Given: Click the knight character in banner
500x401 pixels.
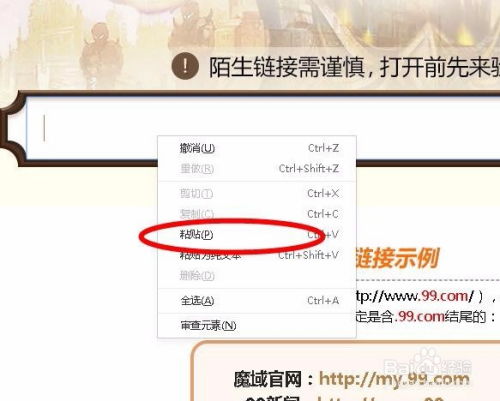Looking at the screenshot, I should (98, 53).
